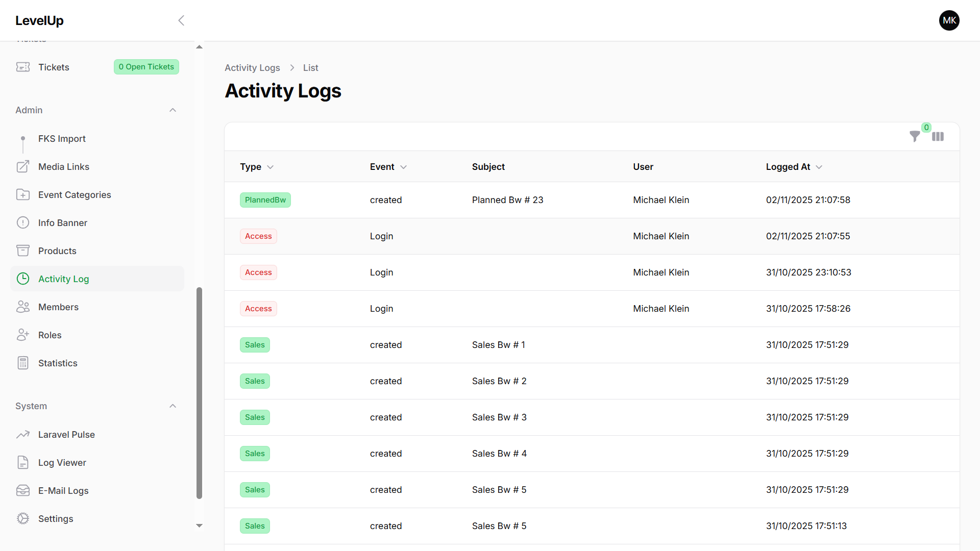Click the sidebar scroll down arrow

coord(200,525)
